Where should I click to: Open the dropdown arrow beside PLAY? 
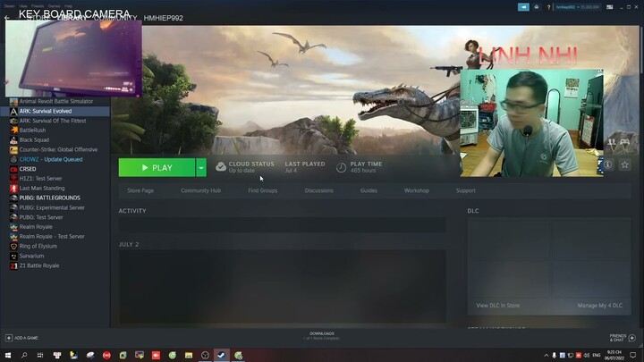click(201, 167)
